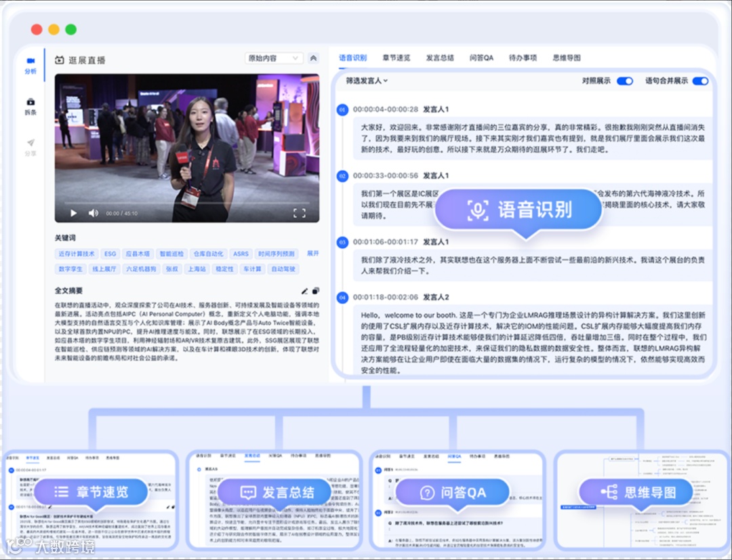Toggle the 语句合并展示 switch
Viewport: 732px width, 560px height.
[700, 81]
